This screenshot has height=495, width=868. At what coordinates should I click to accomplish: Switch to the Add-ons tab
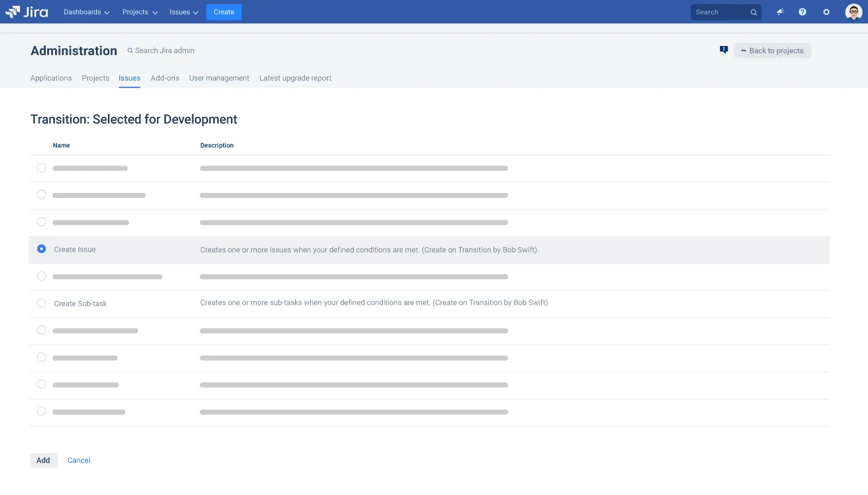coord(165,78)
